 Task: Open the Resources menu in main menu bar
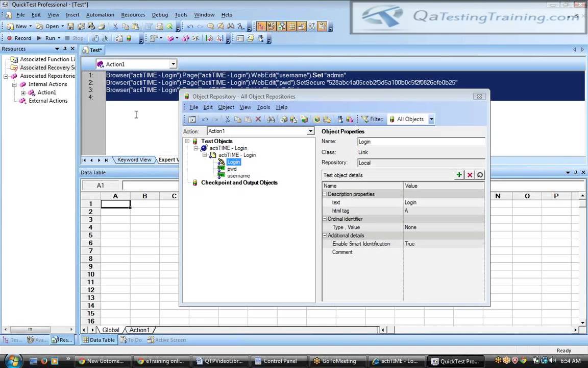coord(133,15)
